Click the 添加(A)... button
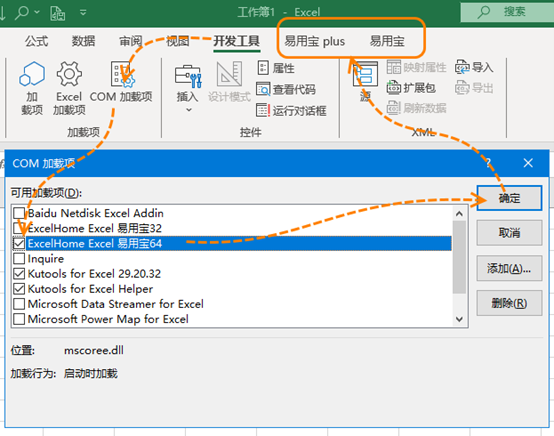The height and width of the screenshot is (436, 554). pyautogui.click(x=509, y=269)
